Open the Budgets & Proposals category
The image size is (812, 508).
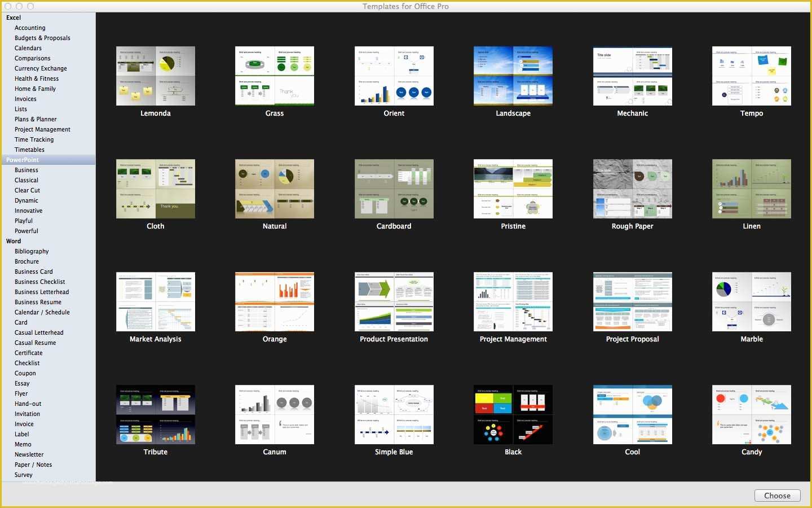point(42,38)
